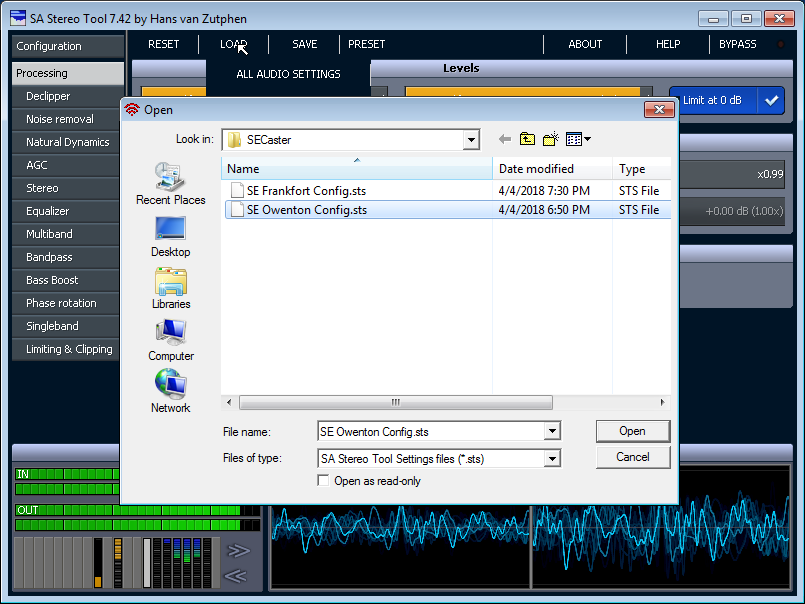Select Network in the places bar

pyautogui.click(x=170, y=391)
